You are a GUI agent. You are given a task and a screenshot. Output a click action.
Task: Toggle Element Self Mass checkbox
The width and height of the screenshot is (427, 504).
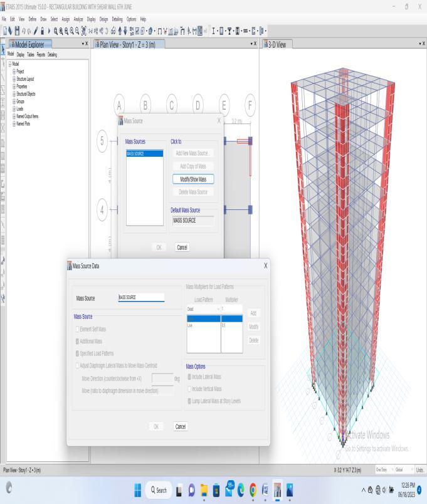[x=77, y=329]
